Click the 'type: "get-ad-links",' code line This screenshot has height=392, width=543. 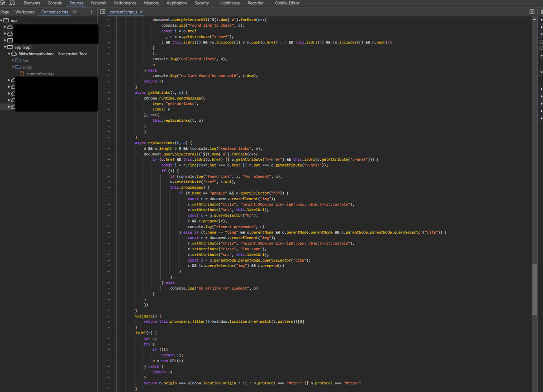coord(175,104)
